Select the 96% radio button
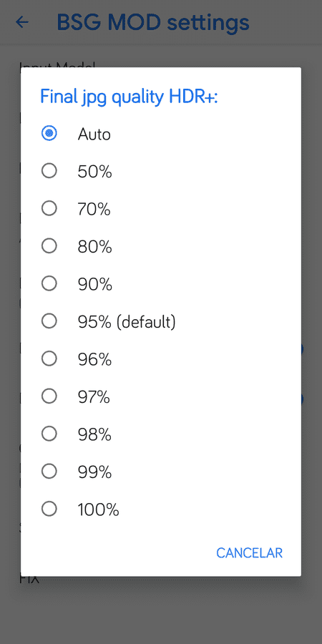Screen dimensions: 322x644 pyautogui.click(x=49, y=359)
